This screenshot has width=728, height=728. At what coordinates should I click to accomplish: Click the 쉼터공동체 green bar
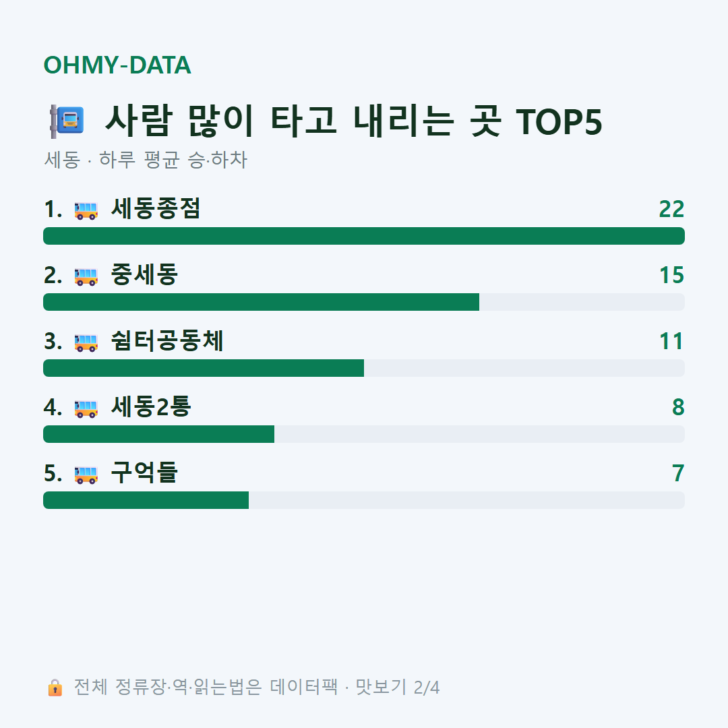[x=204, y=368]
